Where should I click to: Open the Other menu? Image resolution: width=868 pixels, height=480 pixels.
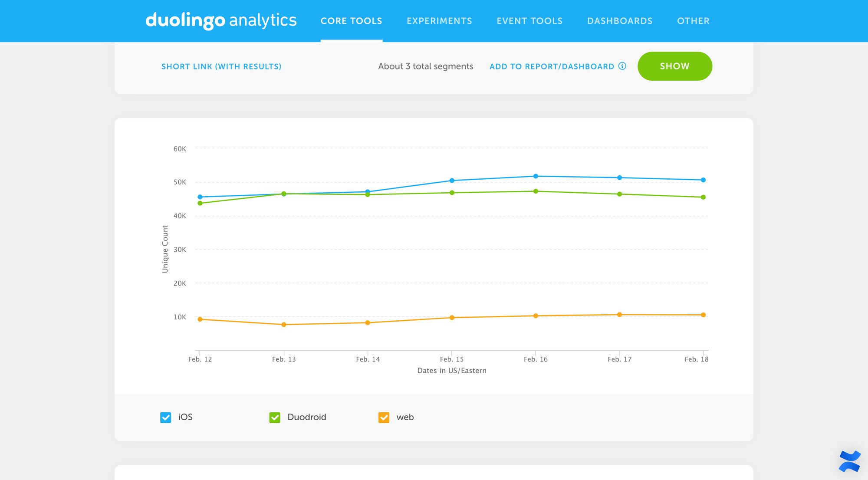tap(693, 21)
